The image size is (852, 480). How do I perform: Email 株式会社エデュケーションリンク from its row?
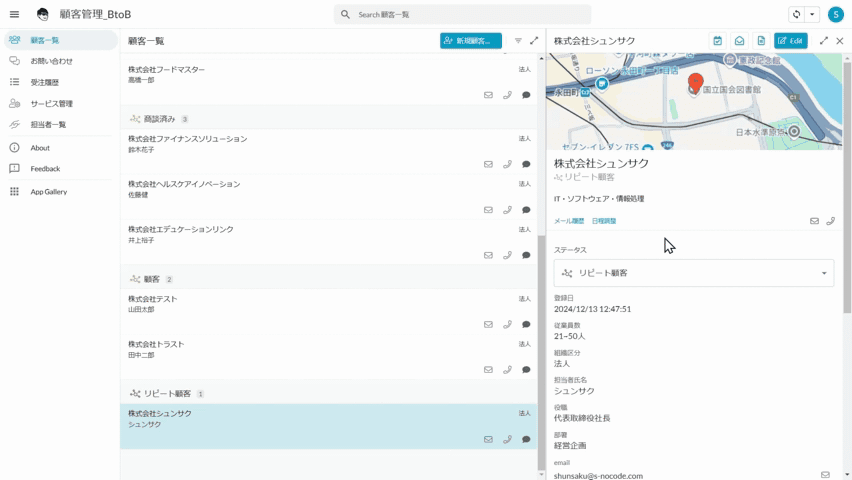pos(488,255)
